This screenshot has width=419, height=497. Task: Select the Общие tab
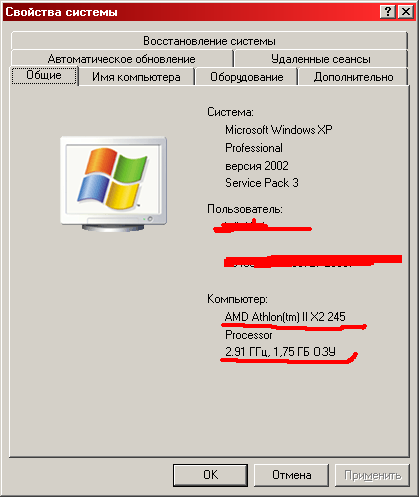(44, 75)
